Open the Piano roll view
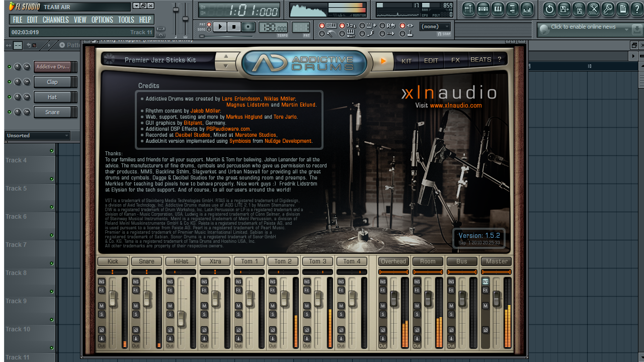This screenshot has width=644, height=362. coord(497,9)
